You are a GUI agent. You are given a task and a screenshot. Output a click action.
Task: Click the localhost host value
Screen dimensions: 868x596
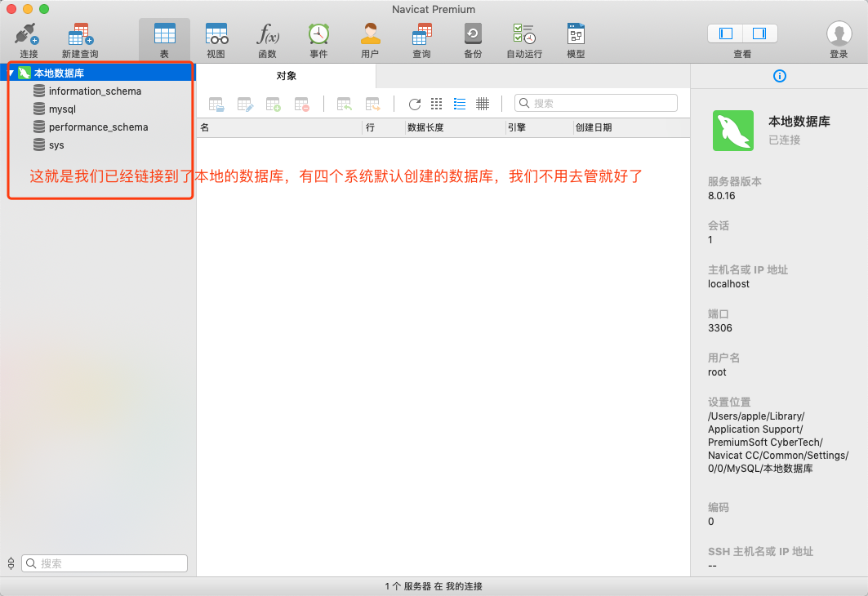[728, 284]
